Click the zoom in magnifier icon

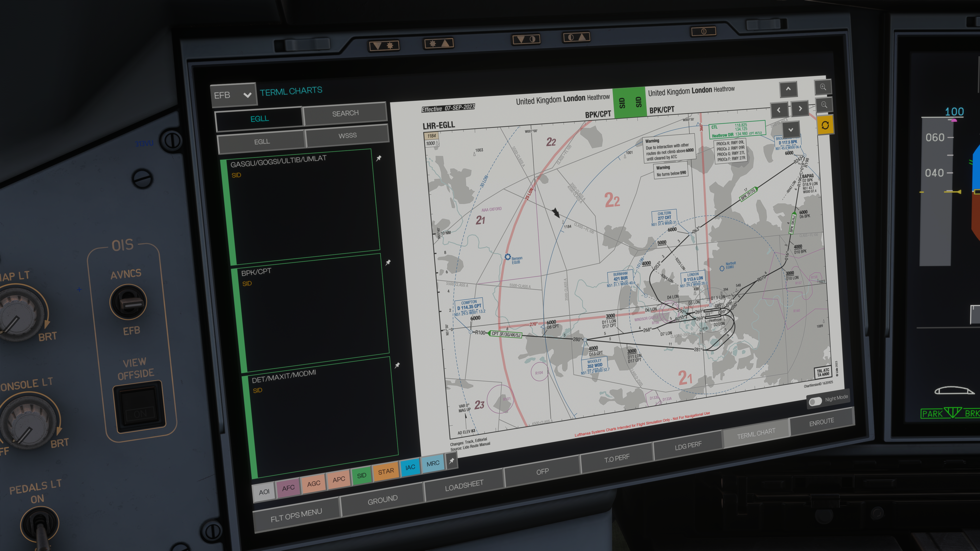(x=823, y=87)
